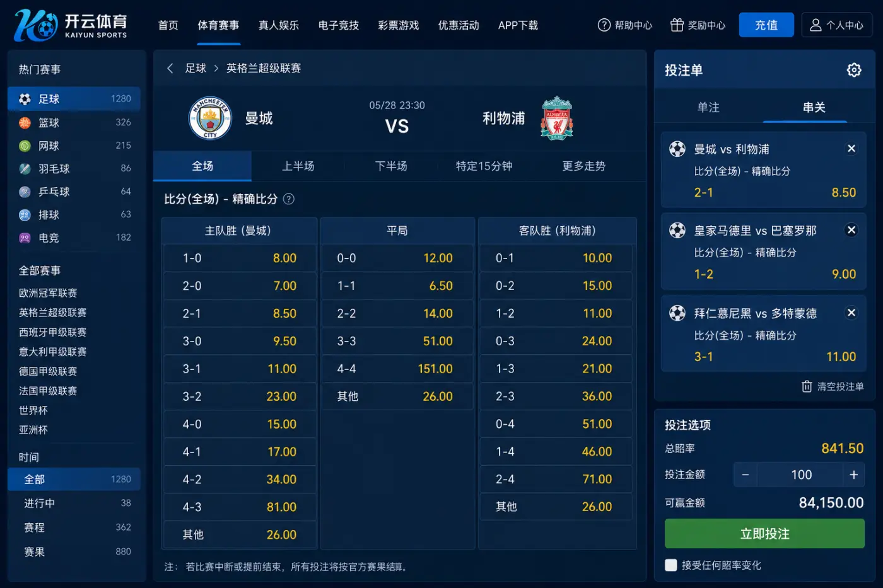Increase stake with the plus button
883x588 pixels.
click(853, 475)
